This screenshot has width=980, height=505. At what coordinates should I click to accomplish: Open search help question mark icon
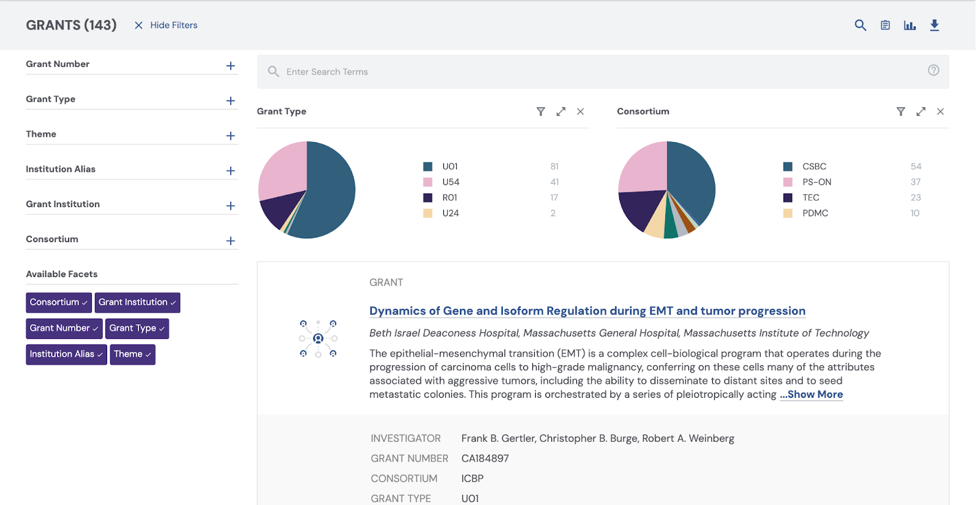click(933, 70)
